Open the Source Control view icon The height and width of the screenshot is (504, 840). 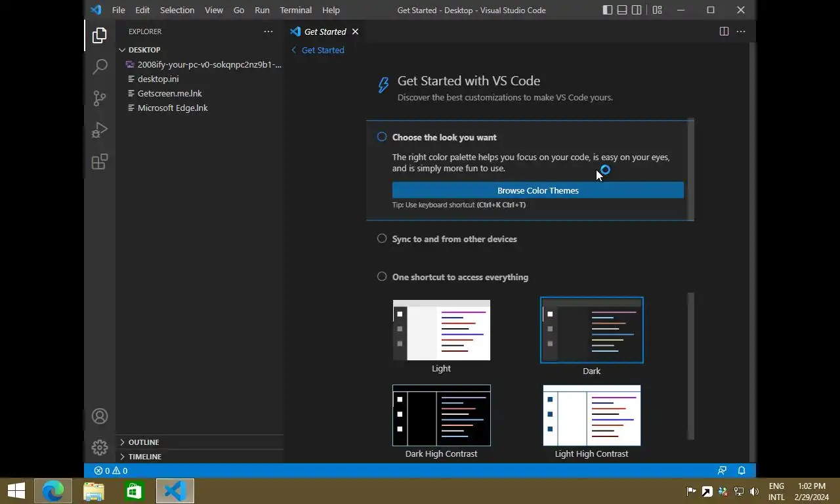tap(100, 98)
